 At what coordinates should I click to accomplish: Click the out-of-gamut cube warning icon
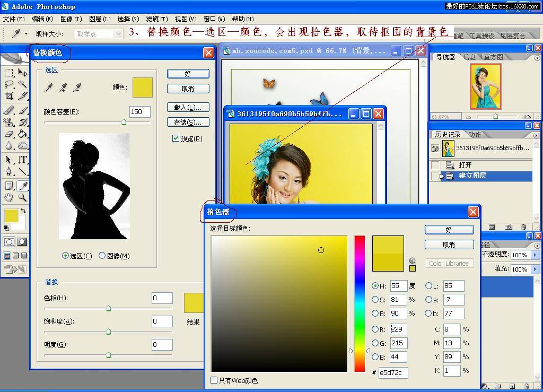412,260
